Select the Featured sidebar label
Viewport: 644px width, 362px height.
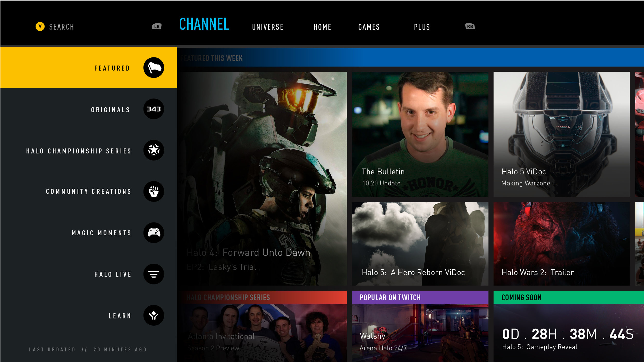(x=112, y=68)
